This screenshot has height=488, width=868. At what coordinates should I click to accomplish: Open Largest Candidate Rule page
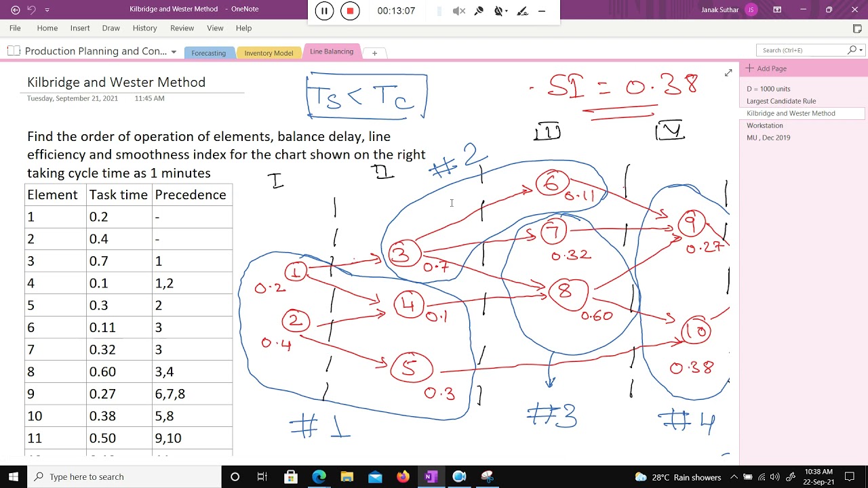coord(781,101)
